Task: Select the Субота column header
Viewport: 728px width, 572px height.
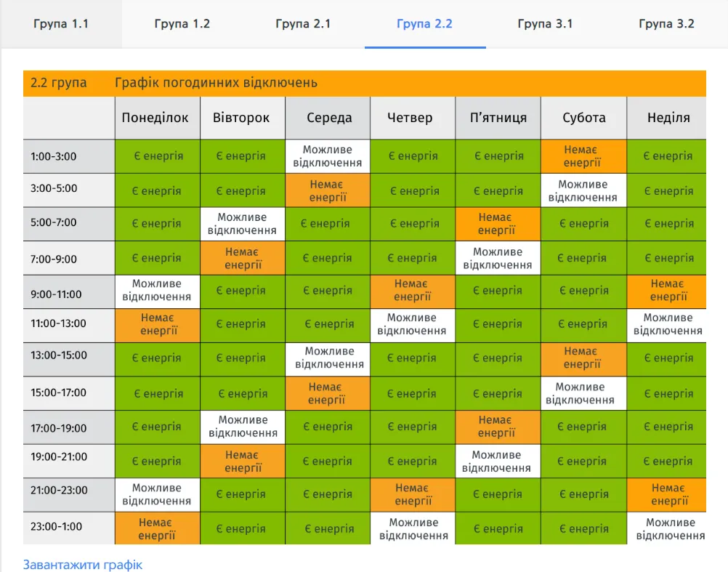Action: point(584,118)
